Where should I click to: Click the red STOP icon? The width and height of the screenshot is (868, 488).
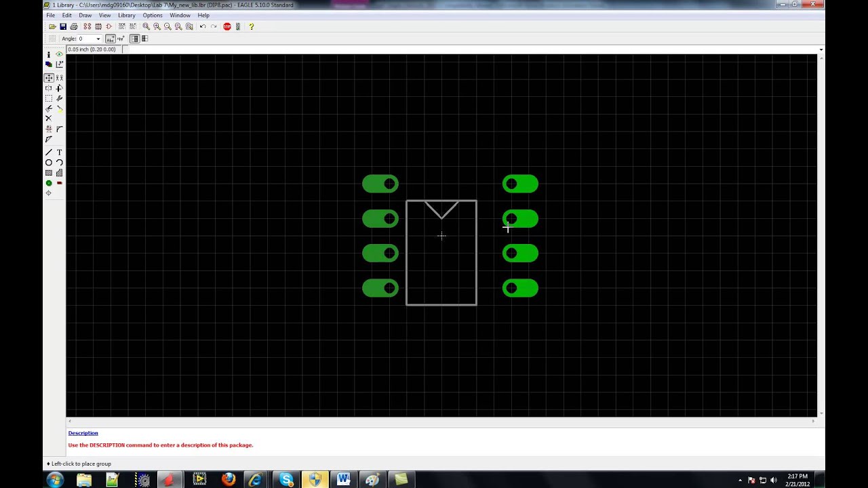227,26
